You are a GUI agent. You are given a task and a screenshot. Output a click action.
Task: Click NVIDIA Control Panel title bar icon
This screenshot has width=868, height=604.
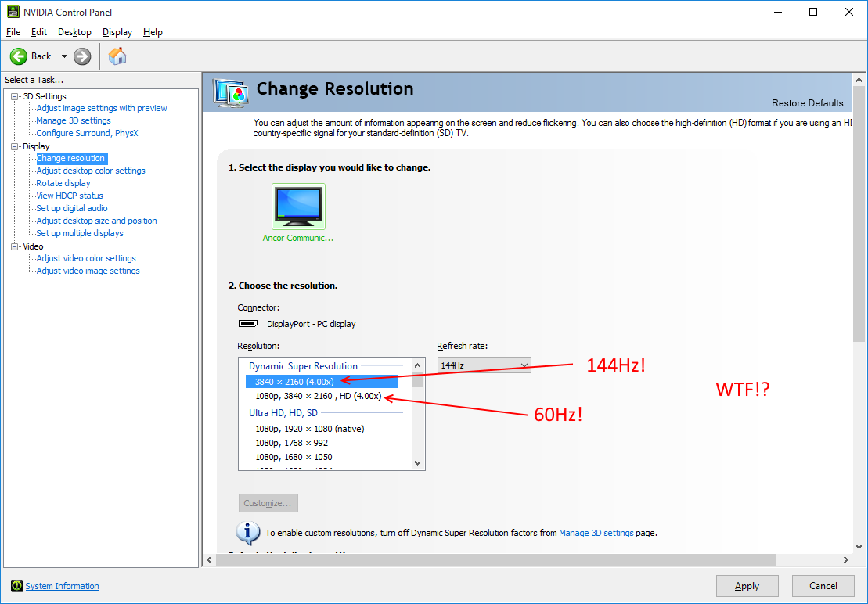[13, 12]
